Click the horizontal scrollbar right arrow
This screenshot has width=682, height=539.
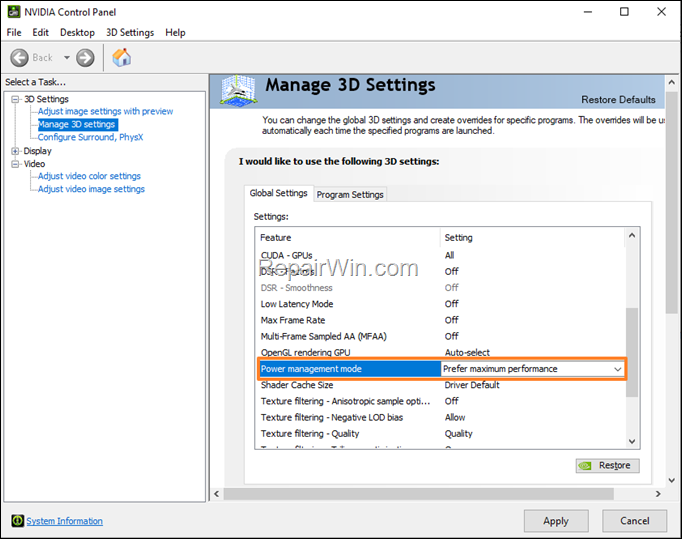tap(658, 494)
